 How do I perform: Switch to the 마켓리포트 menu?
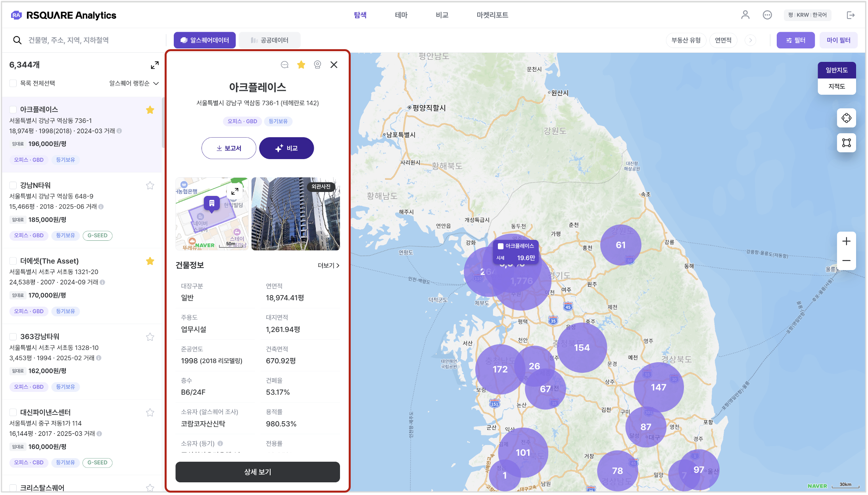pos(492,15)
